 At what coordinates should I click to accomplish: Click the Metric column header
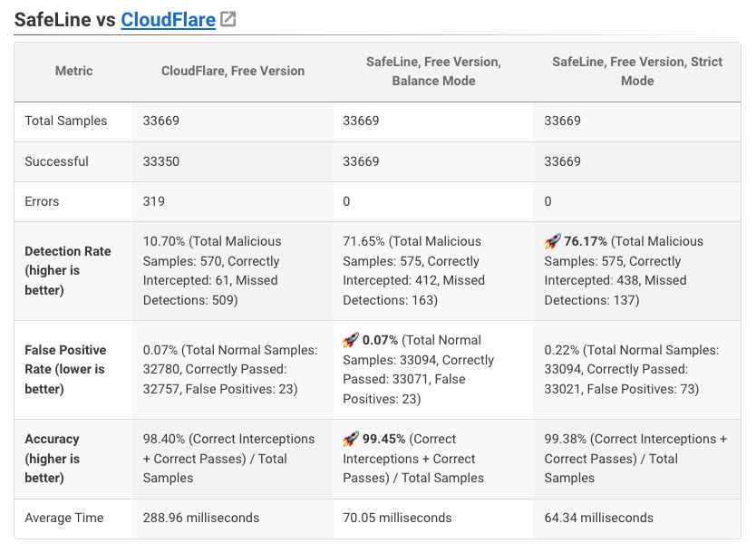pyautogui.click(x=73, y=71)
